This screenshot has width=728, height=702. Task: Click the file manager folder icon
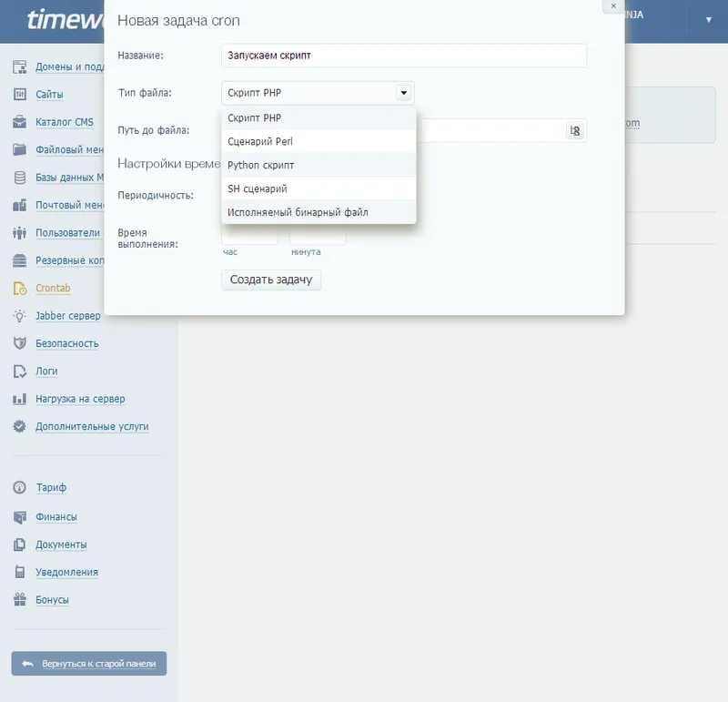tap(19, 149)
